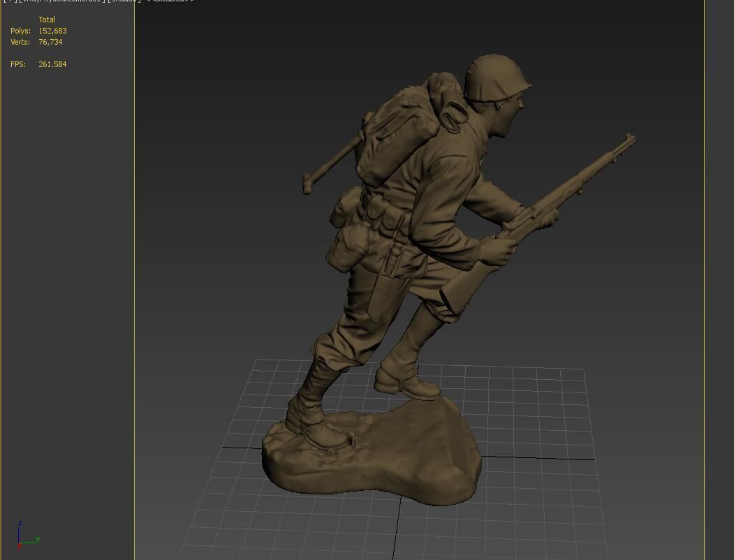Select the 'Total' statistics header text
734x560 pixels.
click(47, 20)
